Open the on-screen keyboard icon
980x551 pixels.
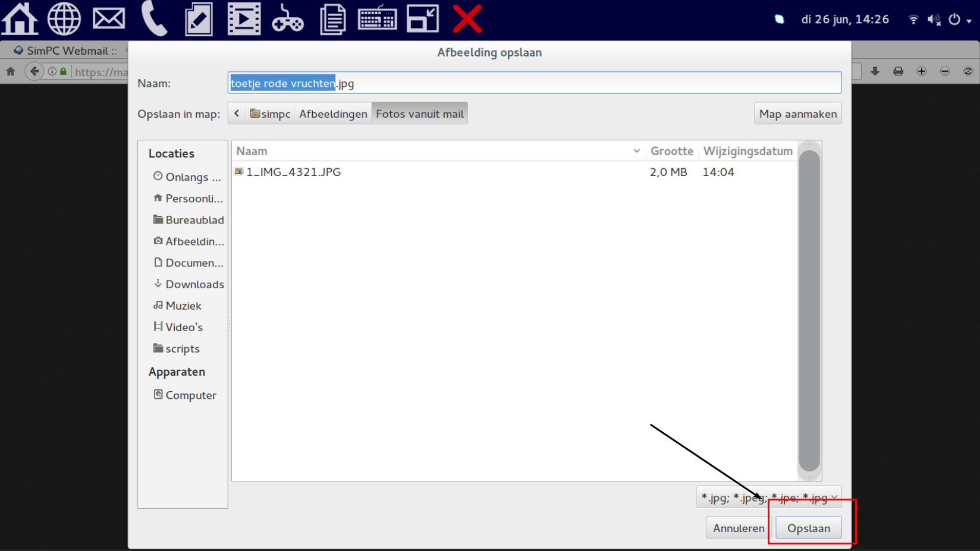pos(377,18)
